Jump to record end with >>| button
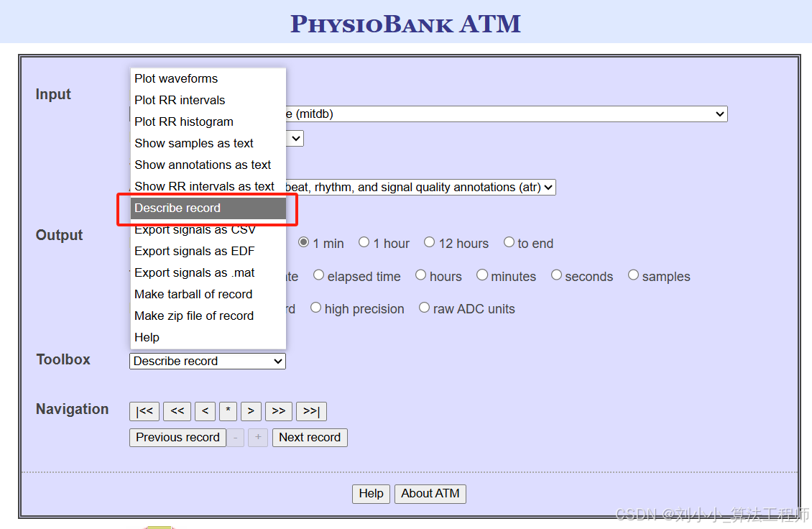Viewport: 812px width, 529px height. pyautogui.click(x=311, y=411)
